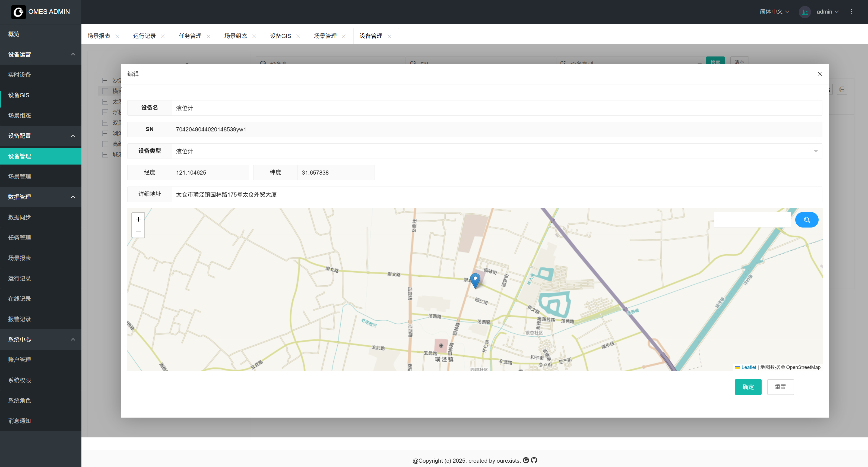
Task: Zoom out the map with minus button
Action: pos(138,232)
